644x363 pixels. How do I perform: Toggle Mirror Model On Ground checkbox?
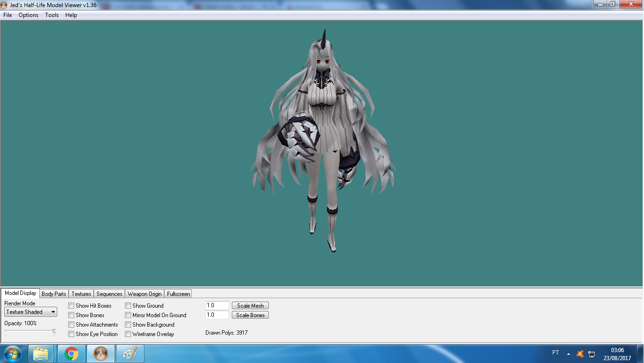click(128, 315)
